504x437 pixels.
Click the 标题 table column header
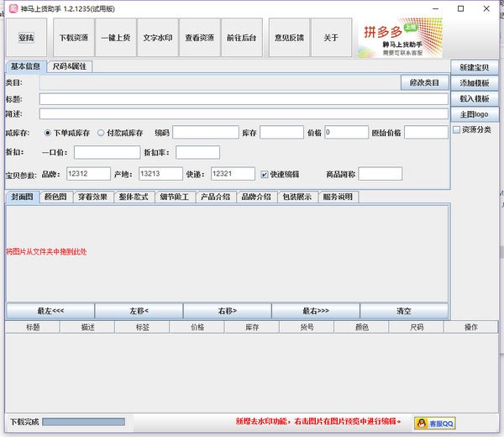[x=33, y=327]
